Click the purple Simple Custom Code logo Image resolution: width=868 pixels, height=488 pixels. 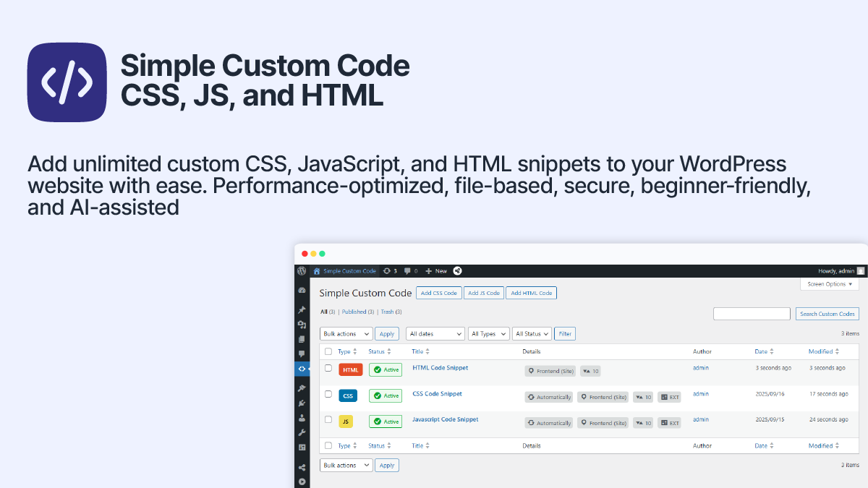click(x=67, y=82)
